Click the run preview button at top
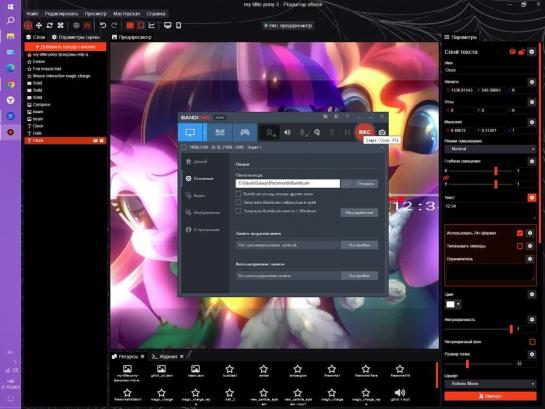This screenshot has height=409, width=545. (288, 25)
